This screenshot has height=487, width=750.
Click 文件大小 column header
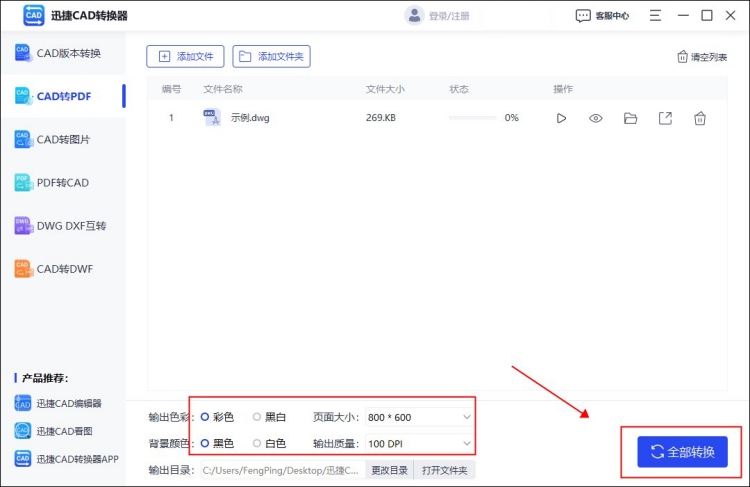pos(385,89)
